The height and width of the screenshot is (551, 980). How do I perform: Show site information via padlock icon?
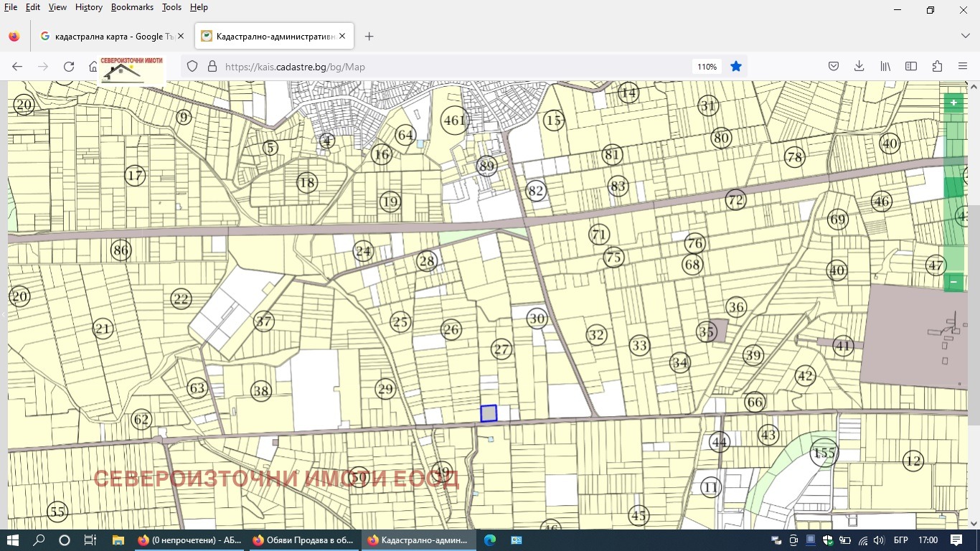point(212,67)
